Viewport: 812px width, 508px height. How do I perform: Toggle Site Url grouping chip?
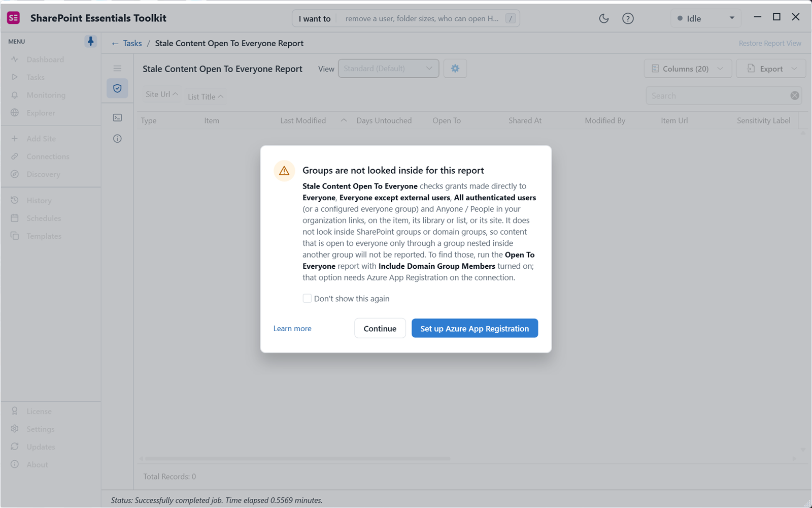[x=161, y=94]
